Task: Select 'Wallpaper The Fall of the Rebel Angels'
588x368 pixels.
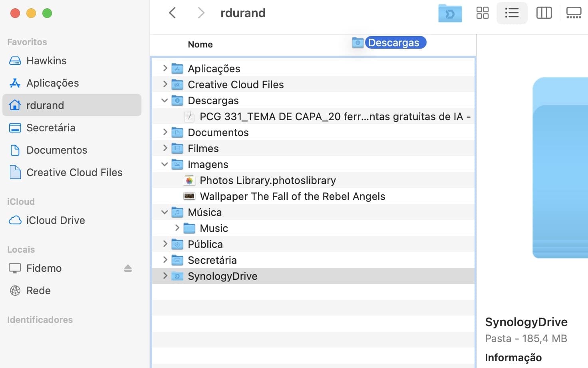Action: tap(292, 196)
